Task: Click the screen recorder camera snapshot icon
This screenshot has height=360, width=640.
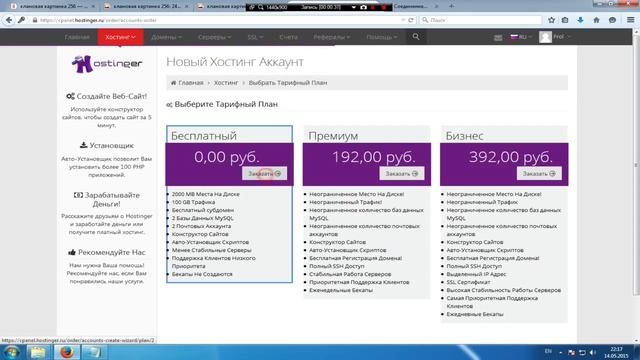Action: tap(363, 7)
